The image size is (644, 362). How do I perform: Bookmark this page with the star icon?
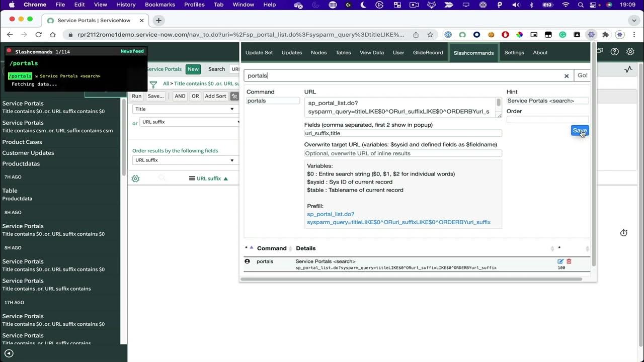coord(430,35)
